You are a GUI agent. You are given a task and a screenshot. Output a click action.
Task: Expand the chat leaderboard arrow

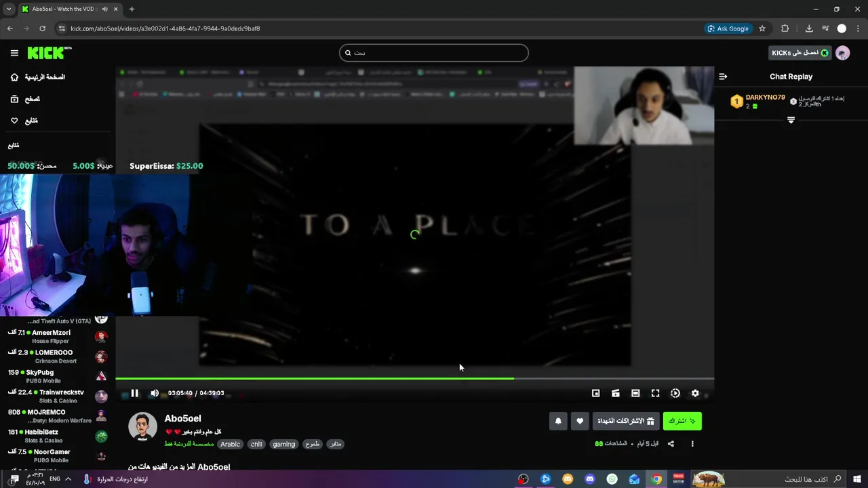click(x=791, y=120)
